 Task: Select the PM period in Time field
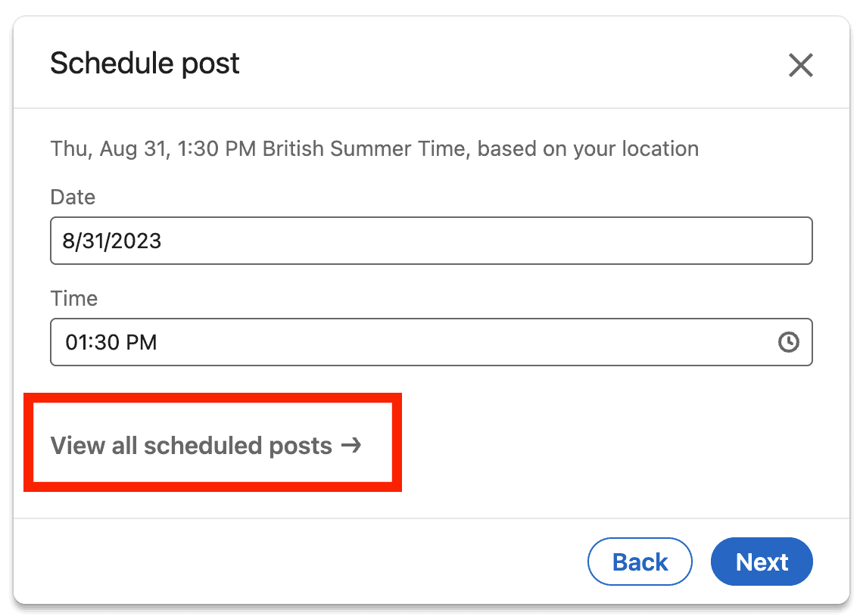pyautogui.click(x=142, y=343)
